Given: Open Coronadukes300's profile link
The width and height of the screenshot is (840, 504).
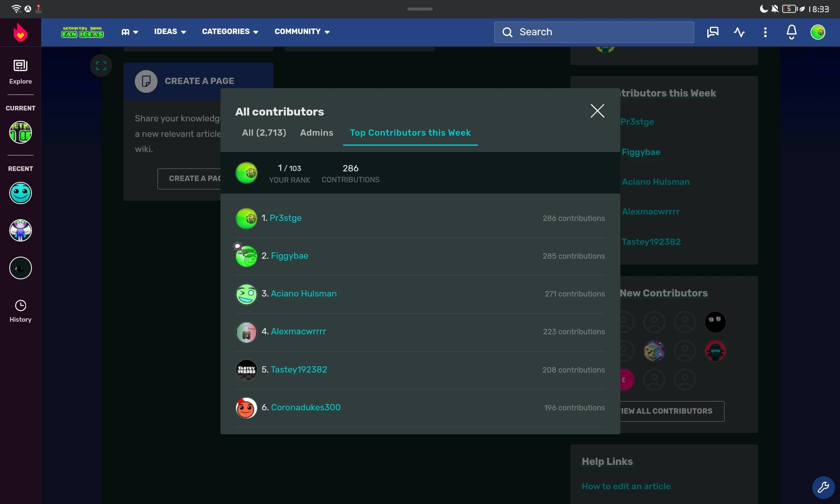Looking at the screenshot, I should [305, 407].
